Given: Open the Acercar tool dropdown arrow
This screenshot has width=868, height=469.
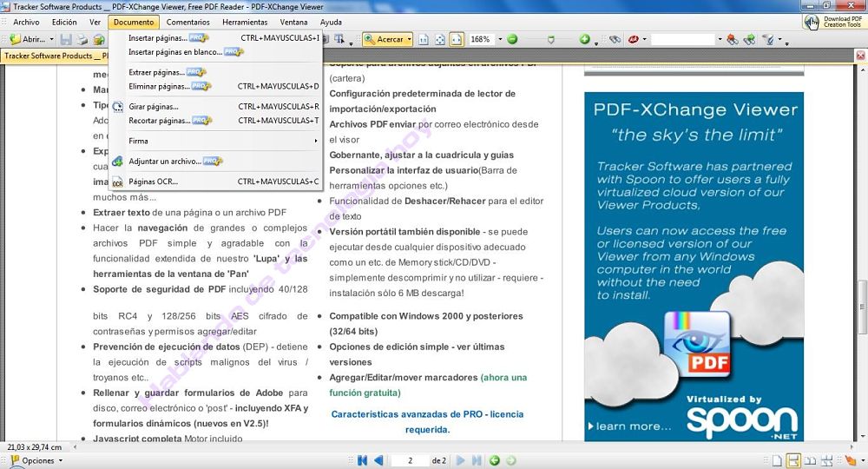Looking at the screenshot, I should pyautogui.click(x=410, y=39).
